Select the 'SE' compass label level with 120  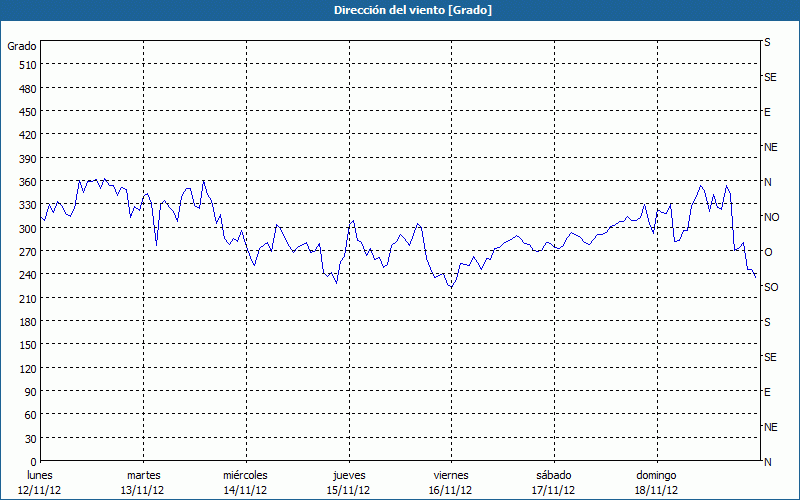click(770, 357)
